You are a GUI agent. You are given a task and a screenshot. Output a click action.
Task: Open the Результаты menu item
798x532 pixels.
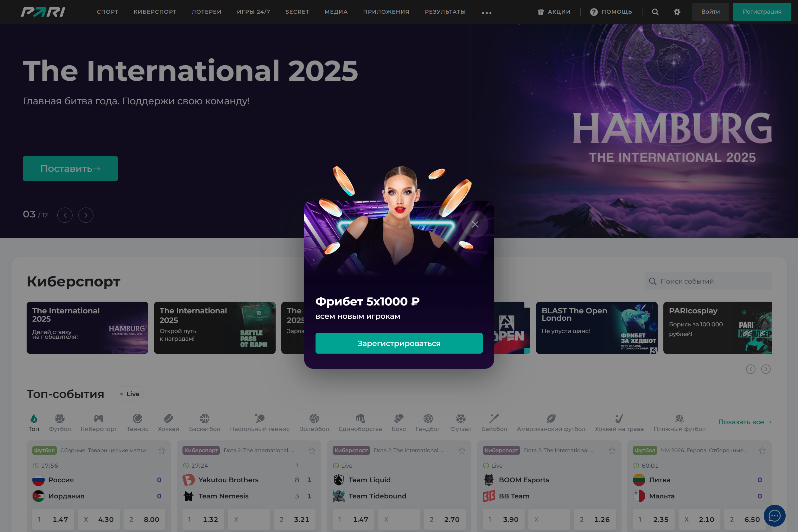click(x=445, y=12)
